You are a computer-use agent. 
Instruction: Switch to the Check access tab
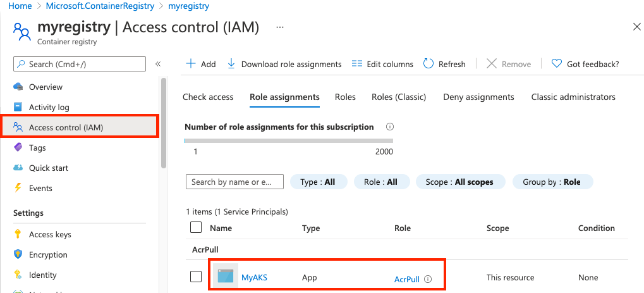click(208, 97)
